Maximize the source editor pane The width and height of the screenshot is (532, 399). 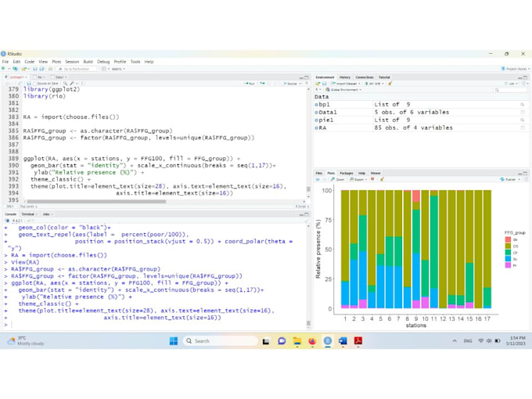pos(307,77)
